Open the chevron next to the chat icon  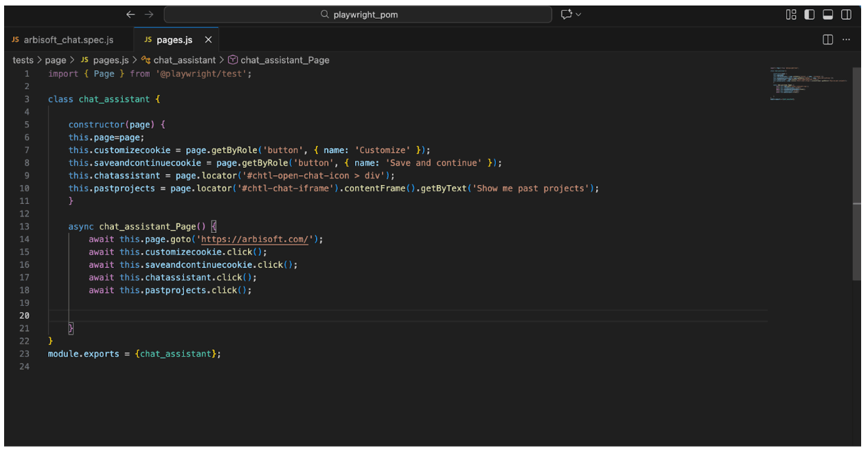[x=579, y=14]
